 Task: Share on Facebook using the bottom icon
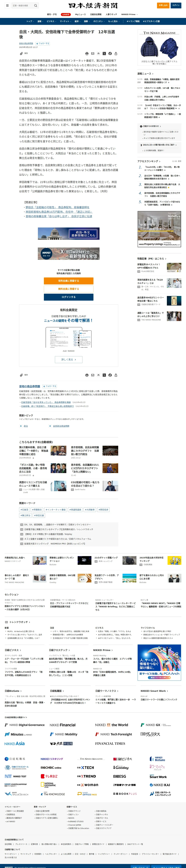pyautogui.click(x=110, y=375)
